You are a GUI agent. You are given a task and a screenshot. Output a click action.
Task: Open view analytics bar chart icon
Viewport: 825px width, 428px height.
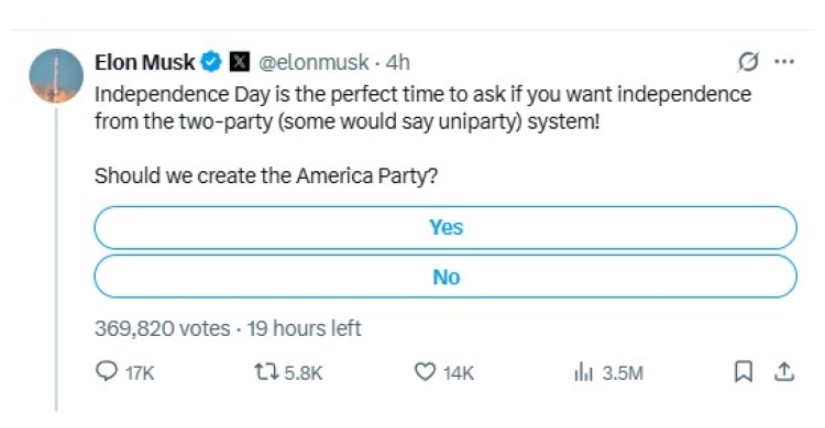(x=584, y=372)
